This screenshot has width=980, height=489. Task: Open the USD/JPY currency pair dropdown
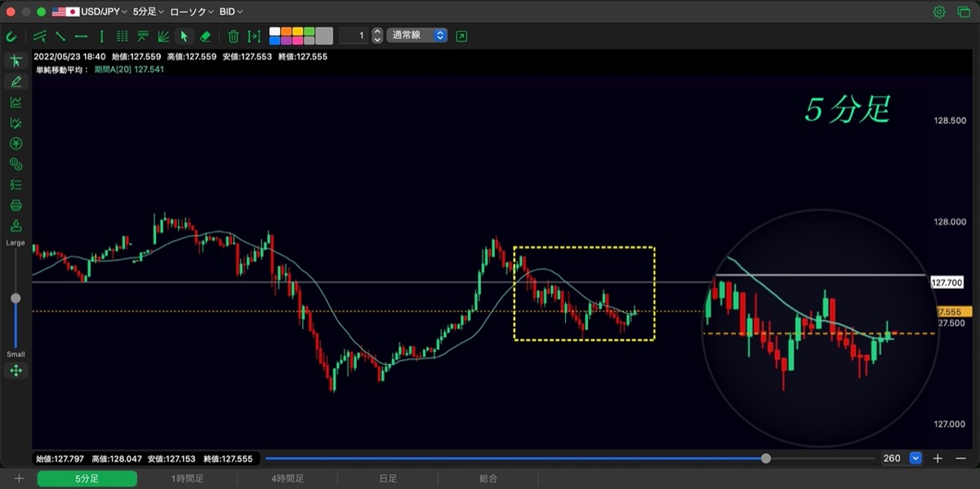tap(89, 11)
